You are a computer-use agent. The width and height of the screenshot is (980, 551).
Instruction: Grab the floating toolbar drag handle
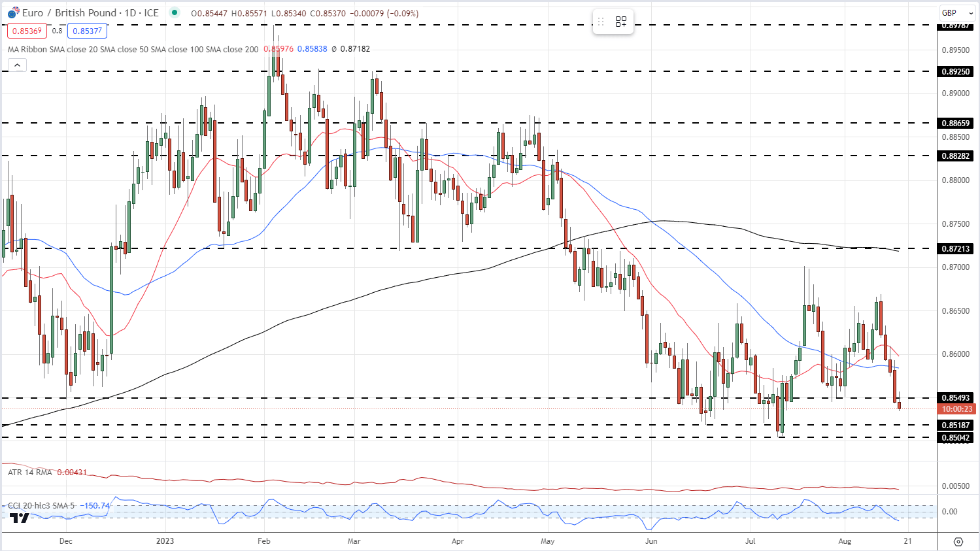pos(601,22)
